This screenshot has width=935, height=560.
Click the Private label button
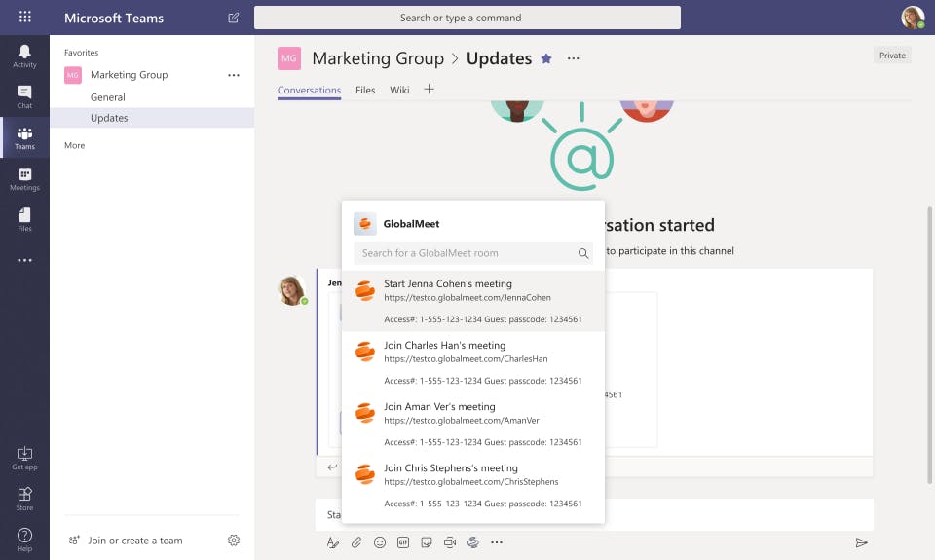click(892, 56)
